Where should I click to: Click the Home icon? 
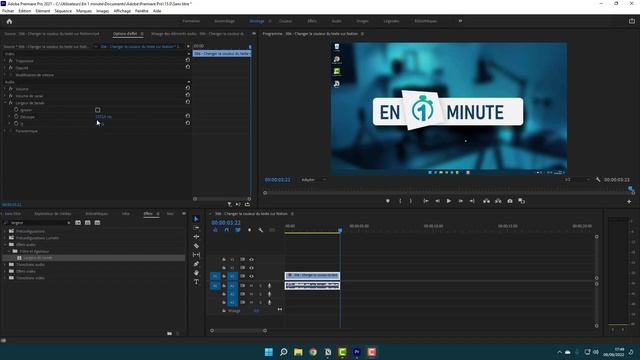coord(9,21)
